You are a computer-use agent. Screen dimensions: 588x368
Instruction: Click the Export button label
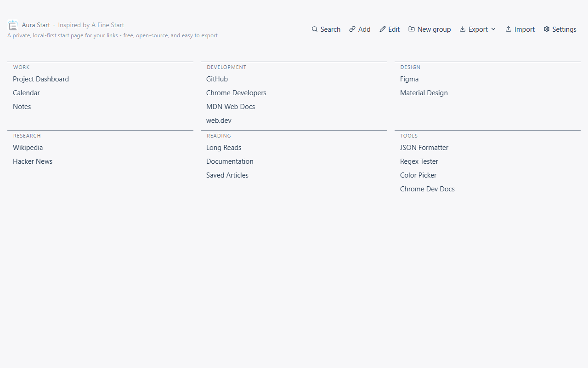(x=478, y=29)
